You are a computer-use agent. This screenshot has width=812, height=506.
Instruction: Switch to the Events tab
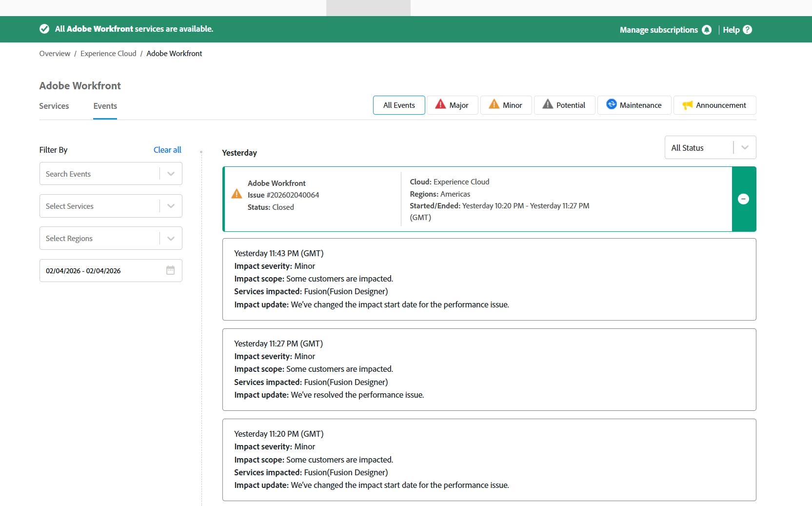click(105, 106)
